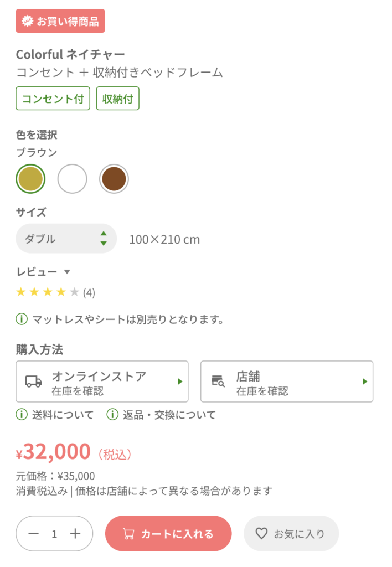Viewport: 392px width, 567px height.
Task: Click the store stock search icon
Action: coord(218,381)
